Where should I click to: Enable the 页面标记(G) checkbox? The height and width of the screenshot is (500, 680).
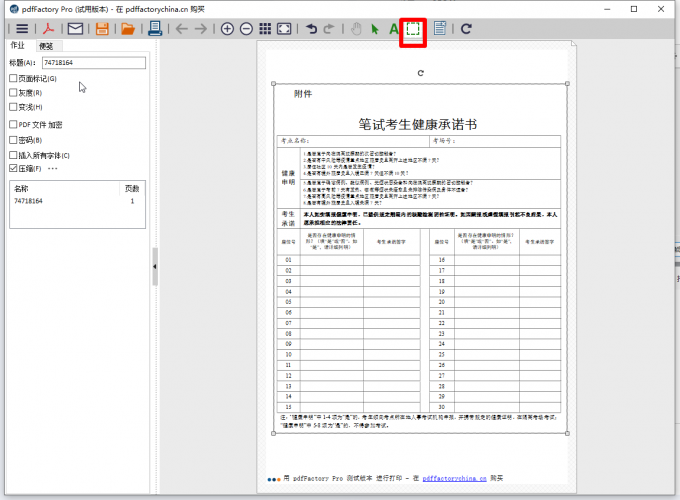tap(13, 78)
